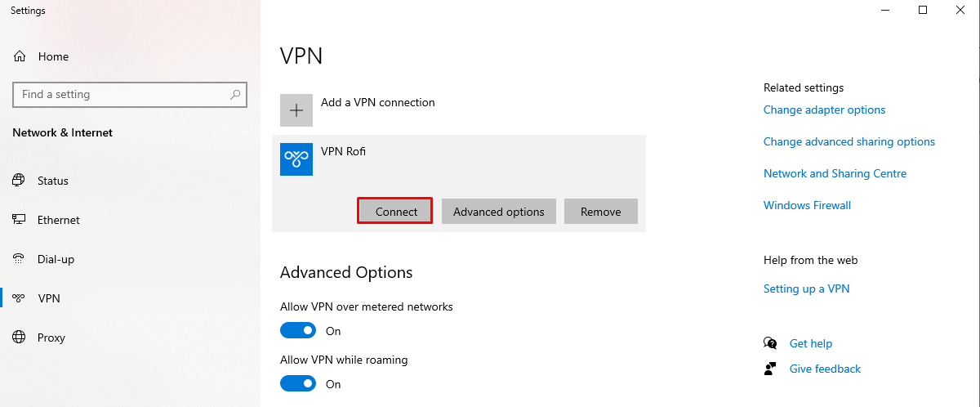Click the Ethernet monitor icon
The height and width of the screenshot is (407, 980).
pos(19,220)
